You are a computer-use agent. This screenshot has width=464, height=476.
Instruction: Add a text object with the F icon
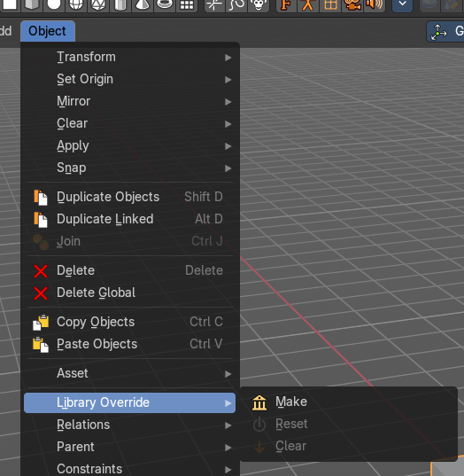point(286,4)
